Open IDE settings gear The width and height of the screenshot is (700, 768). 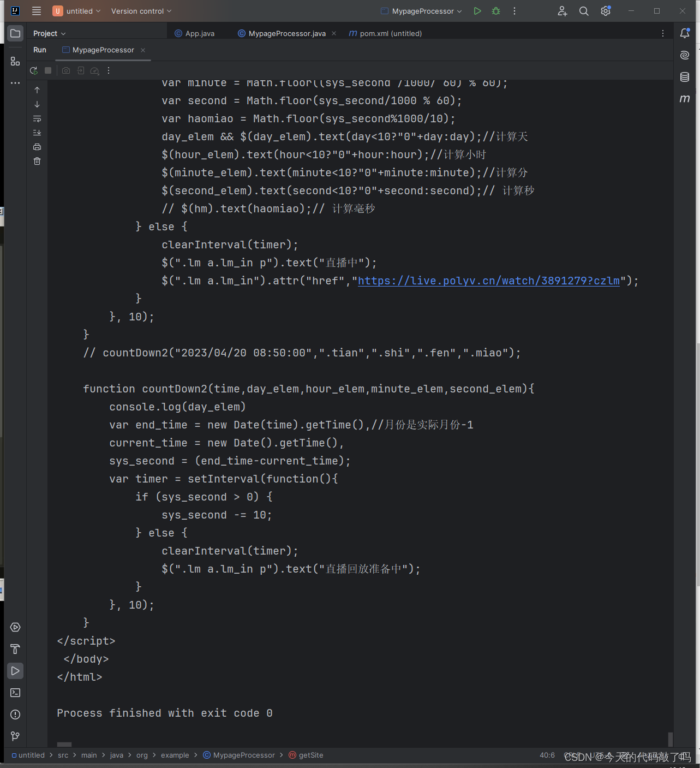click(x=606, y=11)
